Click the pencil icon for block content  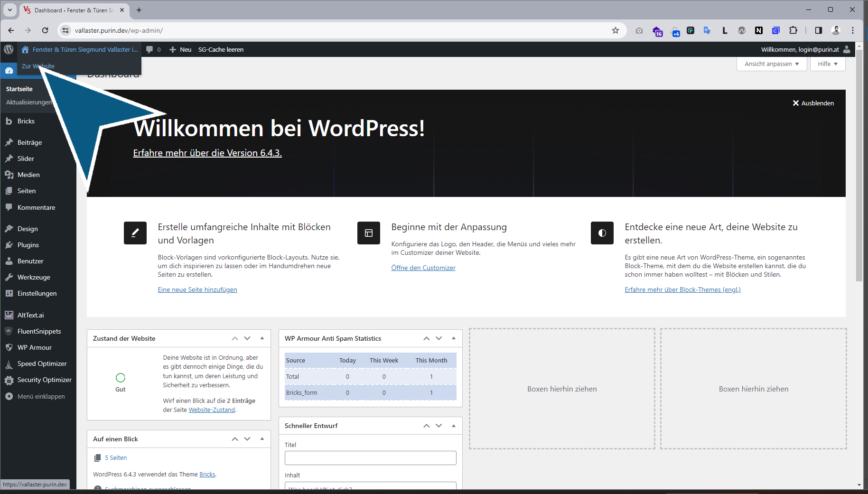click(x=135, y=233)
